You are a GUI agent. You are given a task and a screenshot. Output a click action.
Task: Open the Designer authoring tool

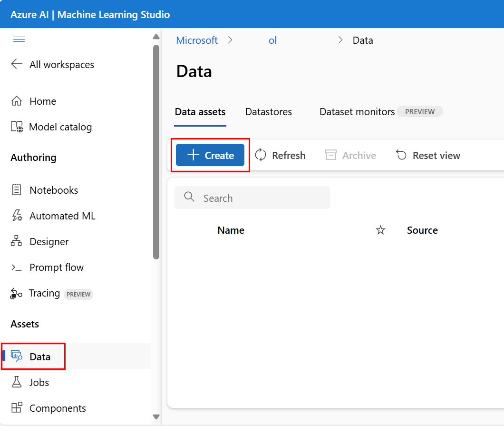16,241
